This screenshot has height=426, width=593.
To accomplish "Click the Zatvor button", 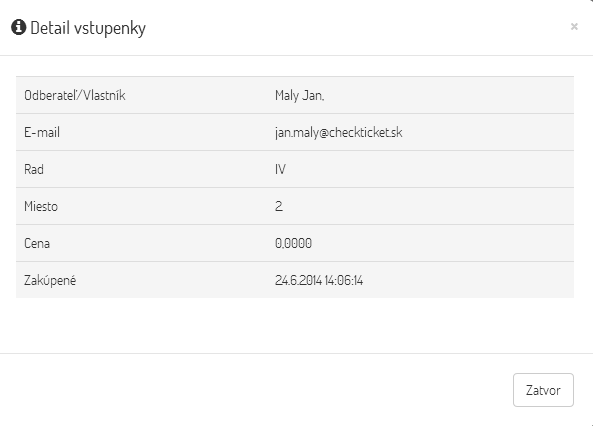I will coord(543,390).
